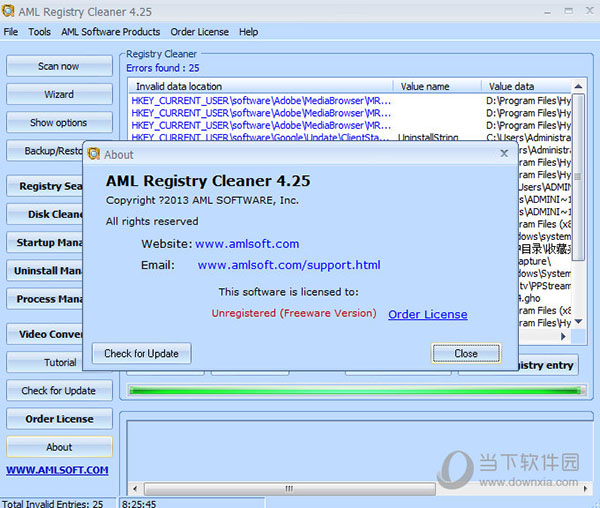Open the Tools menu
Image resolution: width=600 pixels, height=508 pixels.
(x=39, y=32)
